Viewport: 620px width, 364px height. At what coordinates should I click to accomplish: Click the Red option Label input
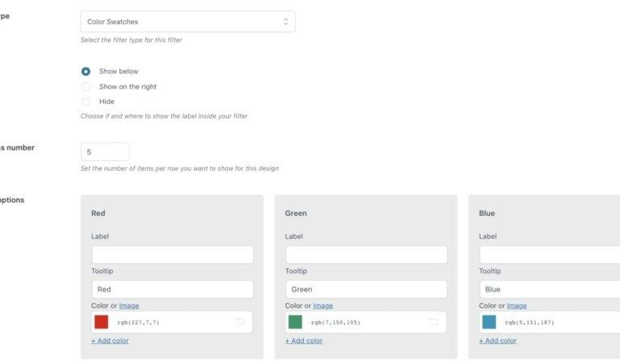click(173, 254)
